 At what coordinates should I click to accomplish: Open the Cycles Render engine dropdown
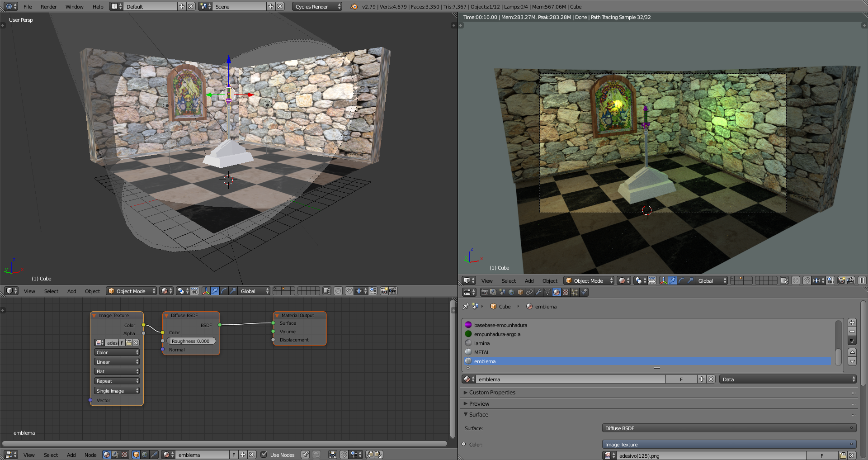tap(317, 6)
